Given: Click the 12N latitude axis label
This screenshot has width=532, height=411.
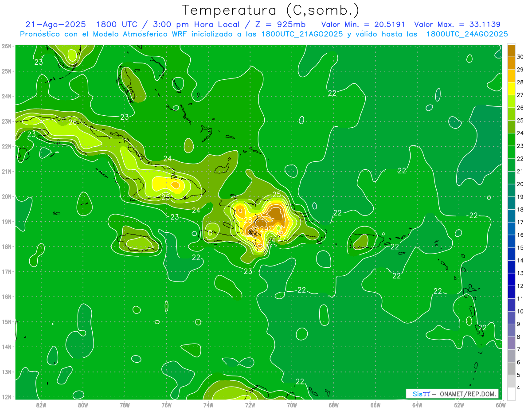Looking at the screenshot, I should tap(6, 397).
